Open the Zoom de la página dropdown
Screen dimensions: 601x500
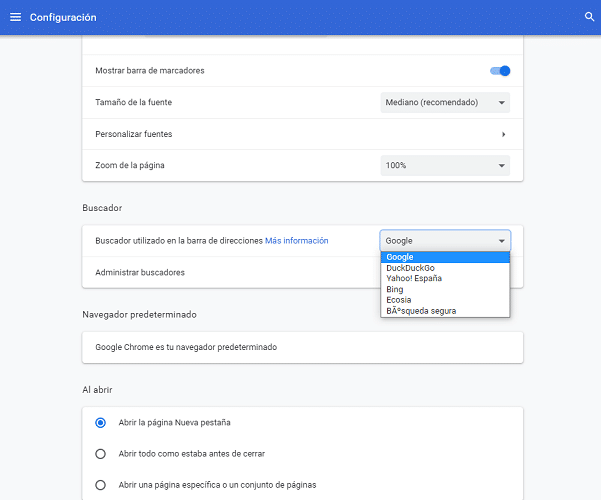point(445,165)
